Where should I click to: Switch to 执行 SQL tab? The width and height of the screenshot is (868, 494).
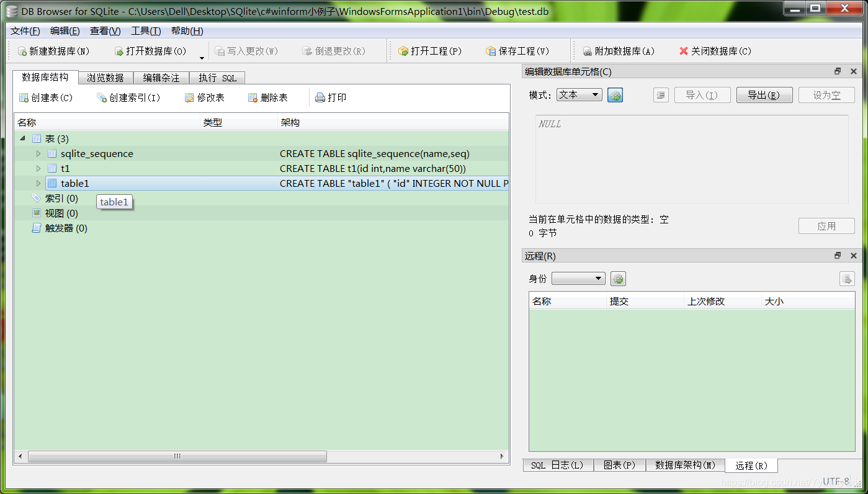coord(217,78)
